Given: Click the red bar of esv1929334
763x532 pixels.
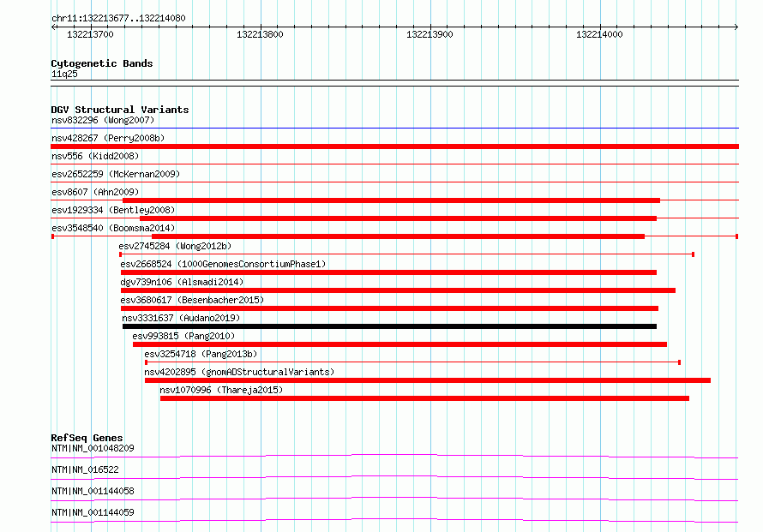Looking at the screenshot, I should 398,218.
